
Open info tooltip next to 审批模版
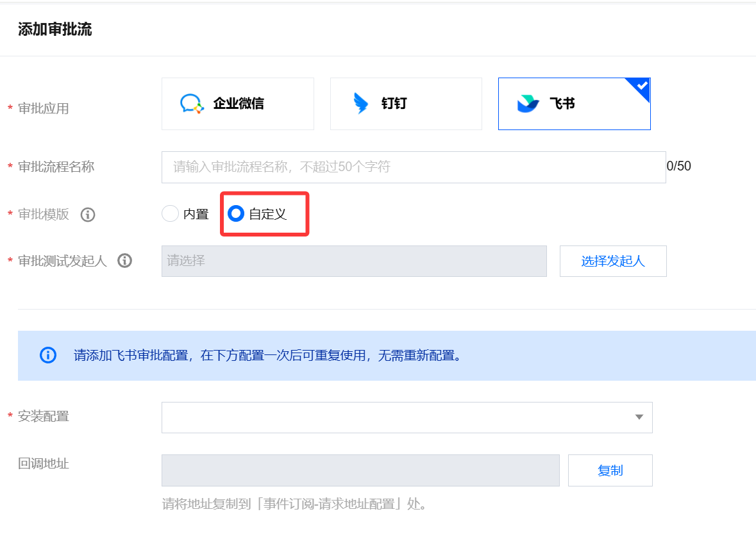pyautogui.click(x=88, y=215)
